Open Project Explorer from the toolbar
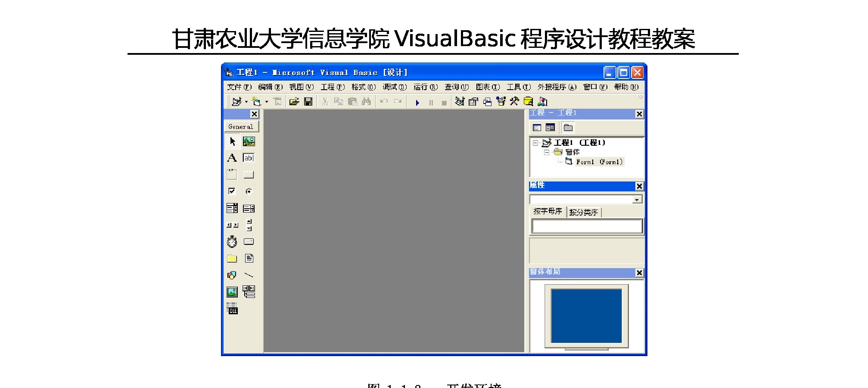 (460, 101)
